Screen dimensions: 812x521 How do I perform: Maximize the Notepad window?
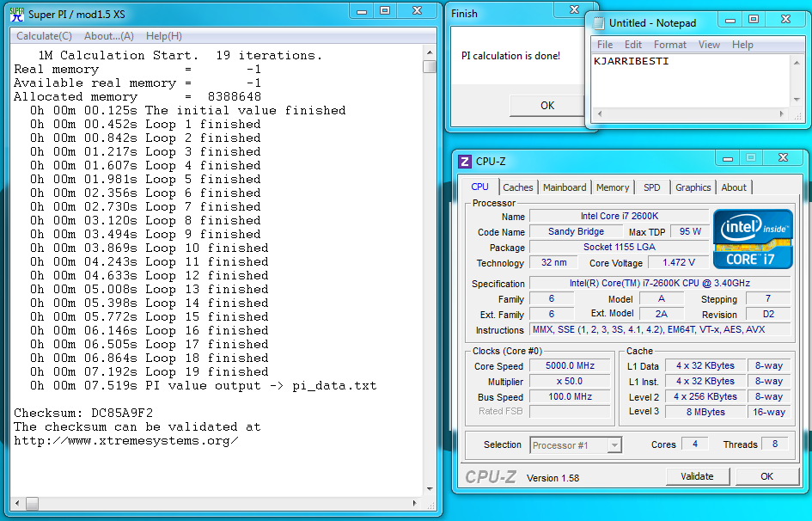753,20
